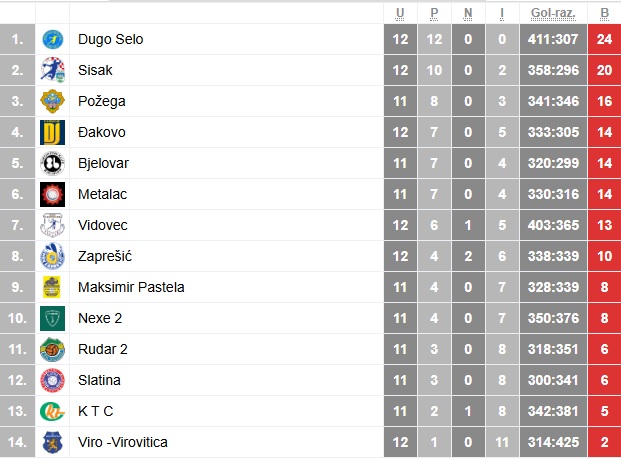Click the Dugo Selo club logo
621x459 pixels.
tap(53, 39)
